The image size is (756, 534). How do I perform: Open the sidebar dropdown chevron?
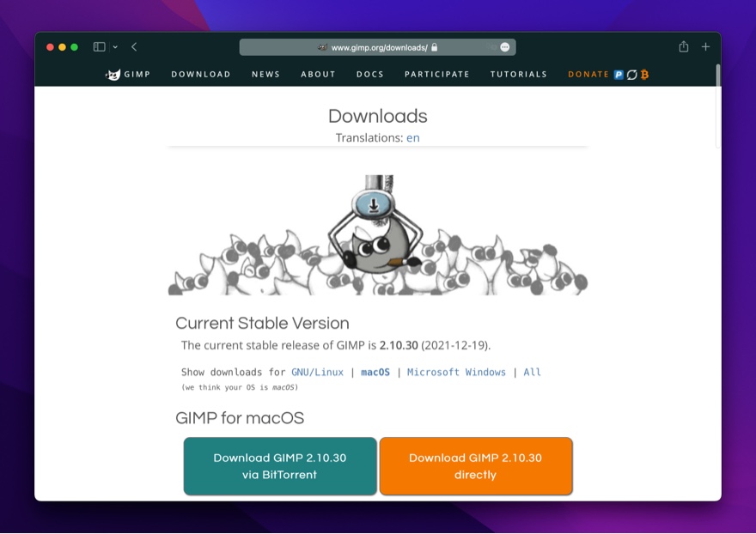[115, 46]
